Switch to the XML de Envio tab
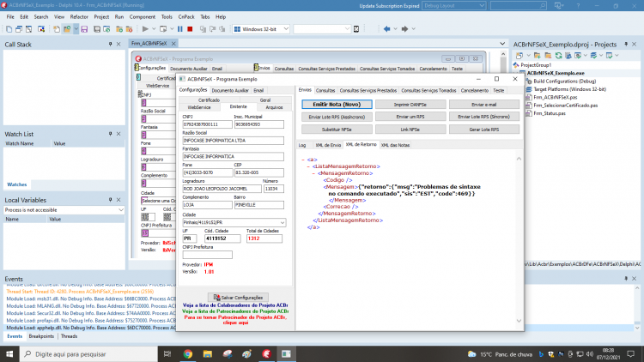This screenshot has width=644, height=362. (328, 145)
